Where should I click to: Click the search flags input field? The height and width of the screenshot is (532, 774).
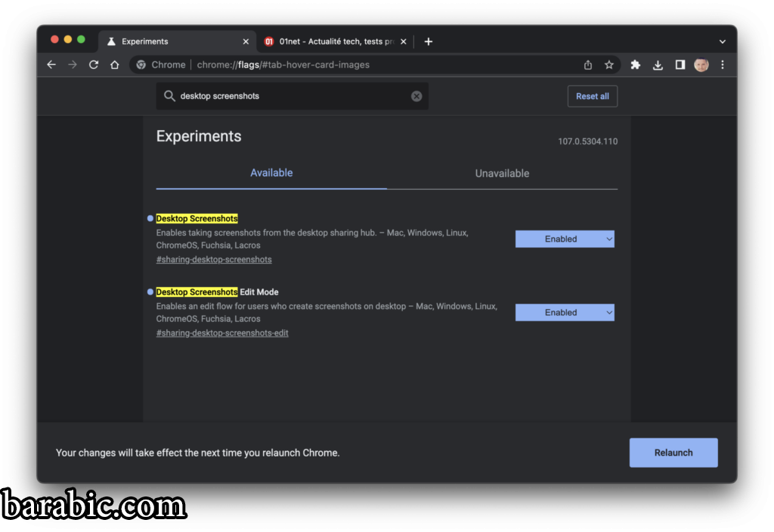click(x=291, y=96)
